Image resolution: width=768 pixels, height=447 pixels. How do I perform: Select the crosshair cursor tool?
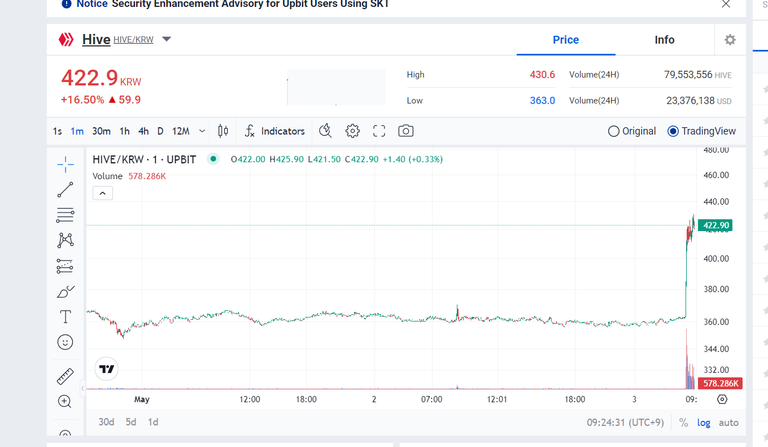(x=65, y=165)
